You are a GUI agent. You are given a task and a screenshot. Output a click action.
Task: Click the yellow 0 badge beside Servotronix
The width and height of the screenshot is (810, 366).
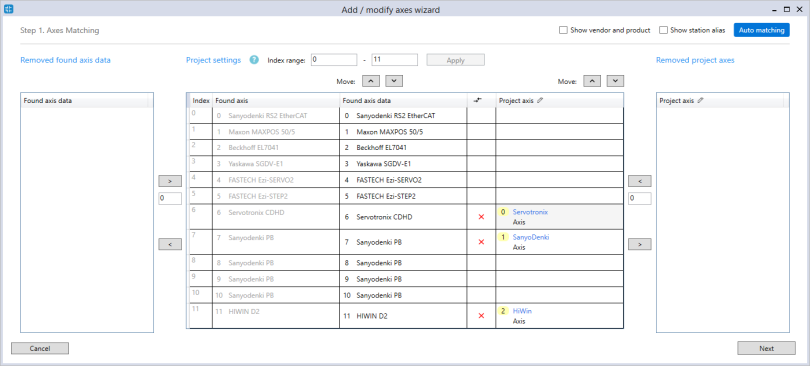[x=503, y=212]
